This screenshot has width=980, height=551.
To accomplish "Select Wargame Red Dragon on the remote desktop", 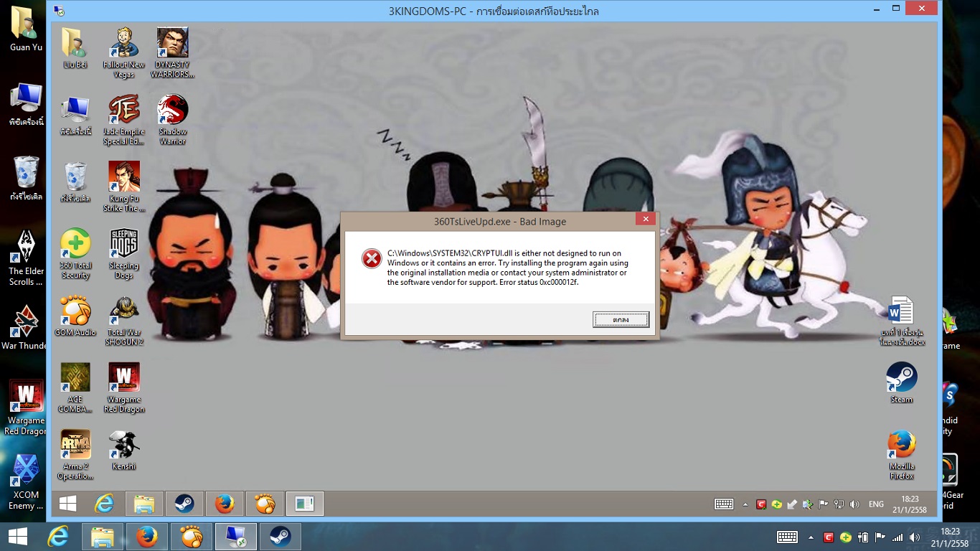I will pyautogui.click(x=124, y=387).
